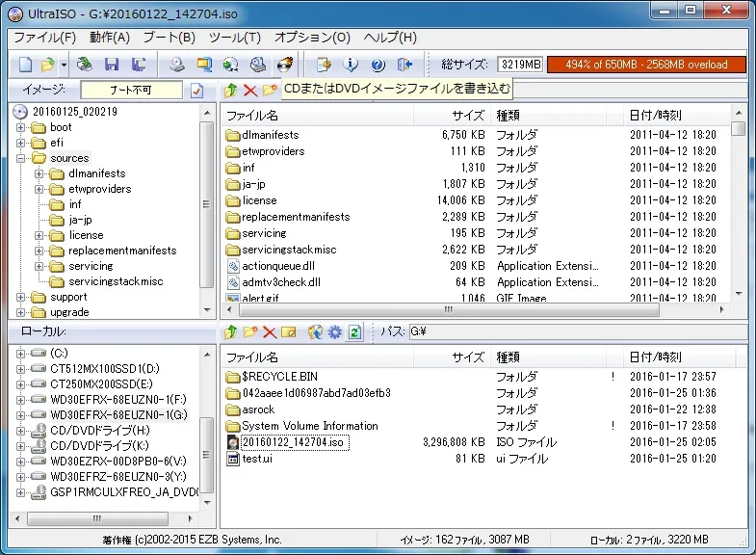Create new folder in local pane

click(250, 331)
